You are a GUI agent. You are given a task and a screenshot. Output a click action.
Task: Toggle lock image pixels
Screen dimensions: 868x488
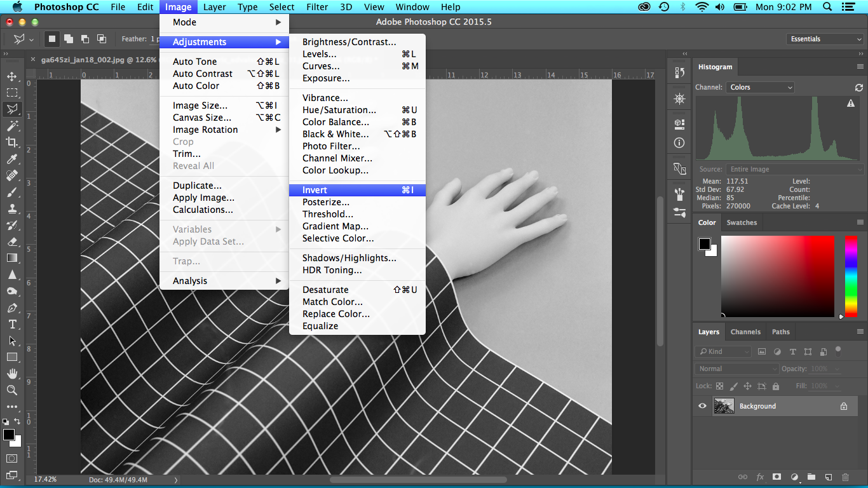point(733,386)
